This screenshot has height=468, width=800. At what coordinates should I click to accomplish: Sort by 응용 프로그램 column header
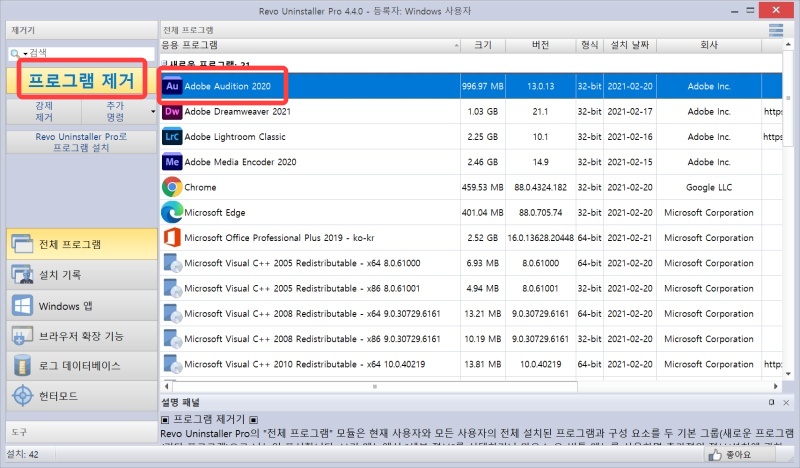coord(310,45)
